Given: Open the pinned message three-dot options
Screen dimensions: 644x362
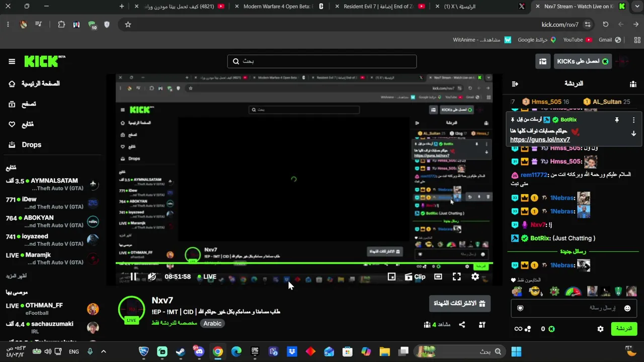Looking at the screenshot, I should pos(633,120).
